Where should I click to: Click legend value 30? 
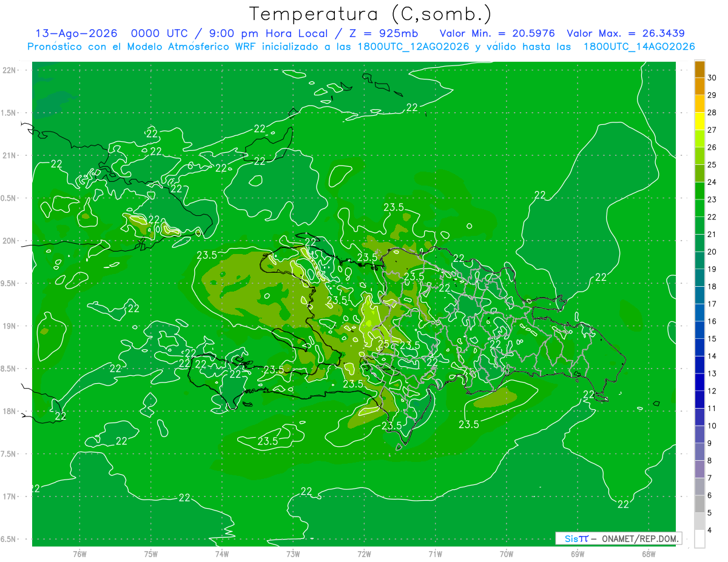point(712,78)
